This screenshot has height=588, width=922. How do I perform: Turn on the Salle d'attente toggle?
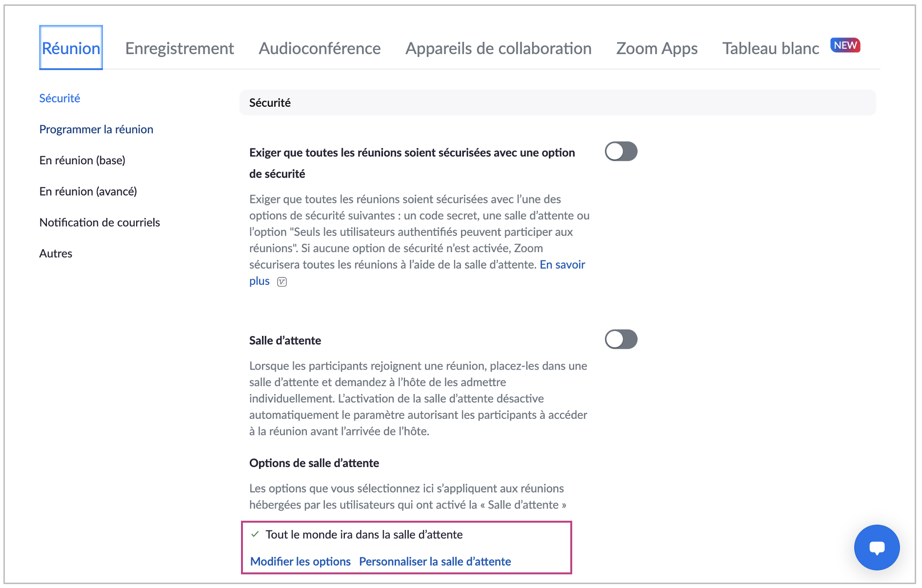[621, 339]
